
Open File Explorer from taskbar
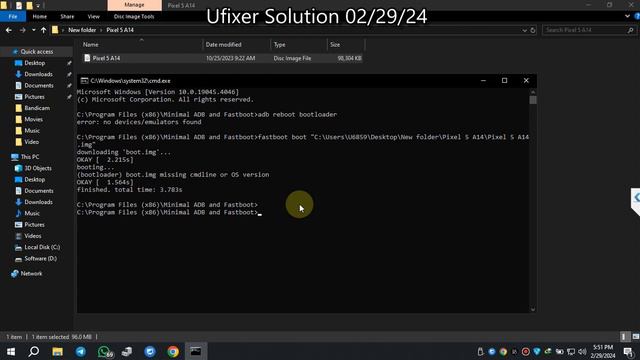coord(58,351)
